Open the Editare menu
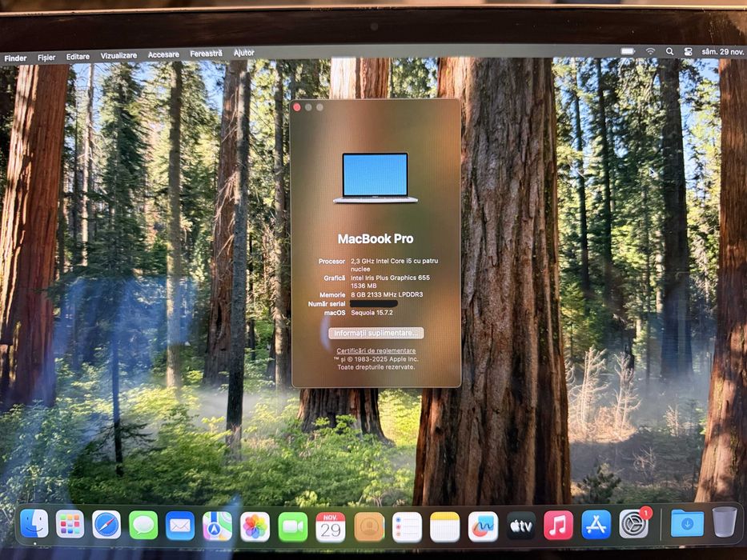Screen dimensions: 747x560 [x=78, y=57]
